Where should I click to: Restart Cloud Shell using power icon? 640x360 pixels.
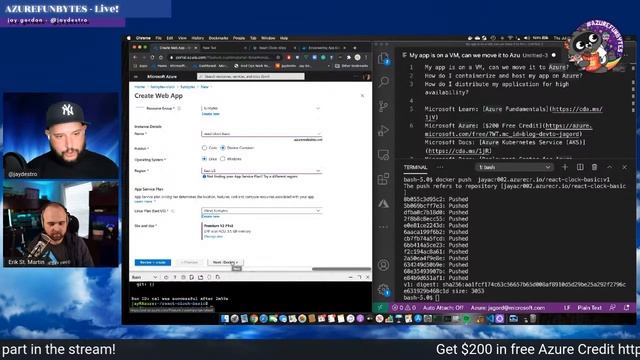click(x=166, y=277)
